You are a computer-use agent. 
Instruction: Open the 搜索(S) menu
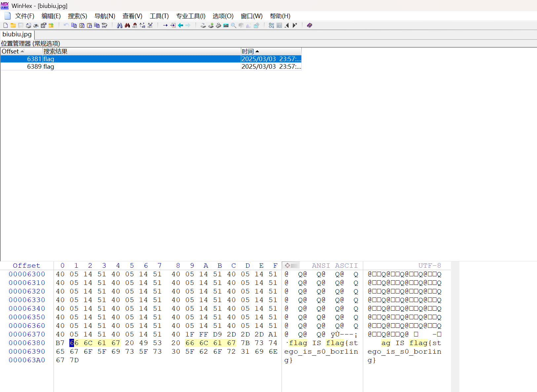[x=77, y=16]
